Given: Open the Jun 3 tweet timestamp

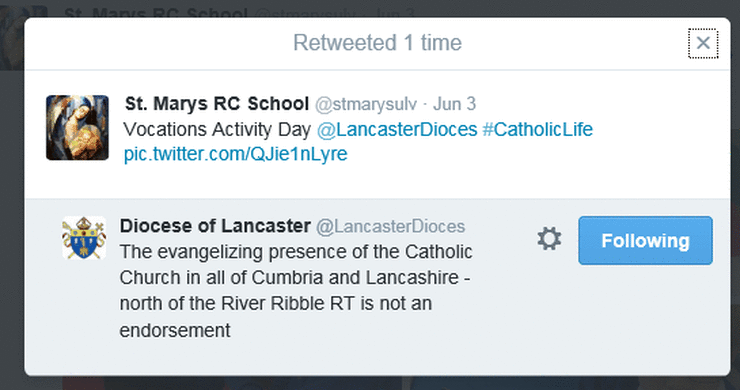Looking at the screenshot, I should [454, 104].
